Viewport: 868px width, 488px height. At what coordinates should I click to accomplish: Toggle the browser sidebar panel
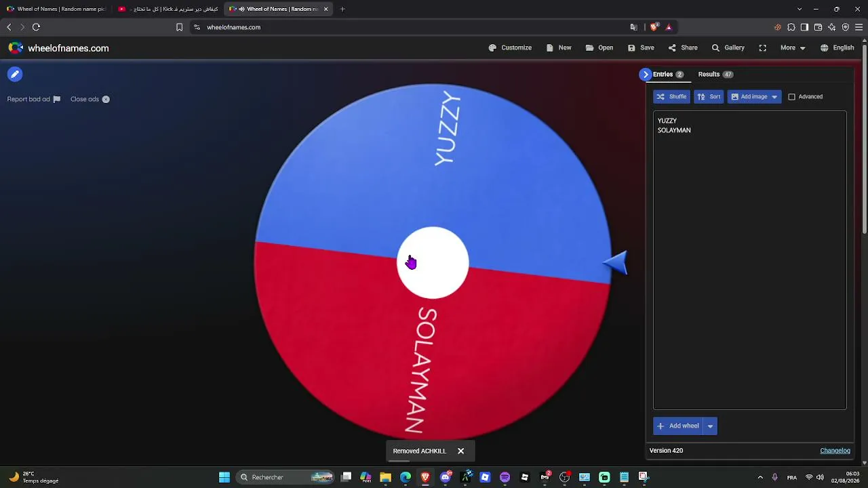click(x=804, y=27)
